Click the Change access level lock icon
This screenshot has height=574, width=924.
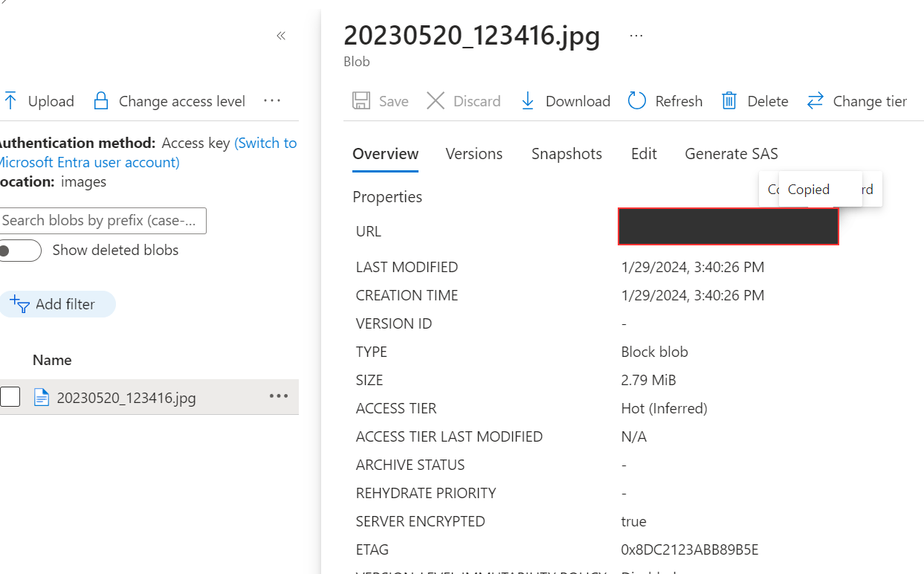click(x=101, y=100)
